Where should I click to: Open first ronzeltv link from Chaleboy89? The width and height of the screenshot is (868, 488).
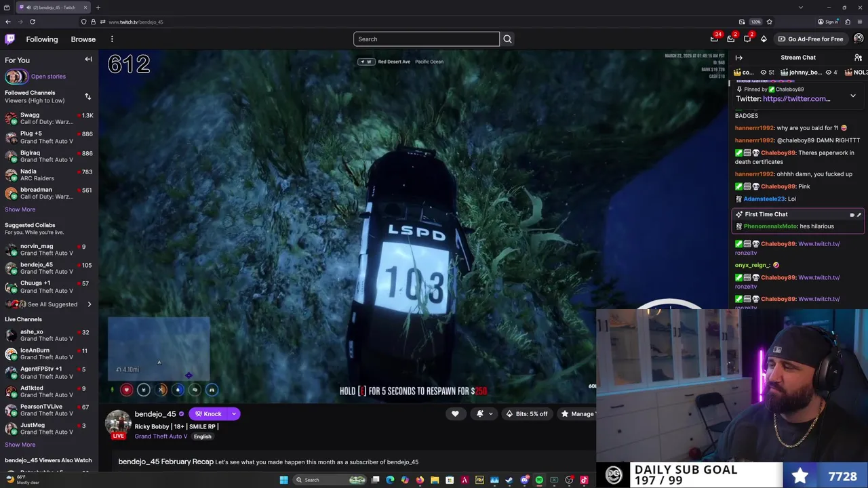pyautogui.click(x=787, y=247)
